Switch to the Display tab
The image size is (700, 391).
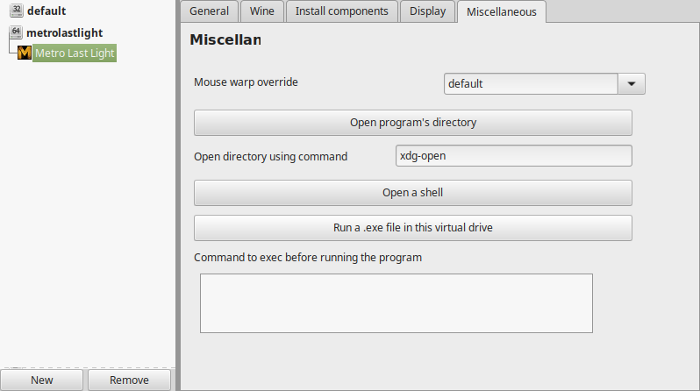tap(428, 11)
